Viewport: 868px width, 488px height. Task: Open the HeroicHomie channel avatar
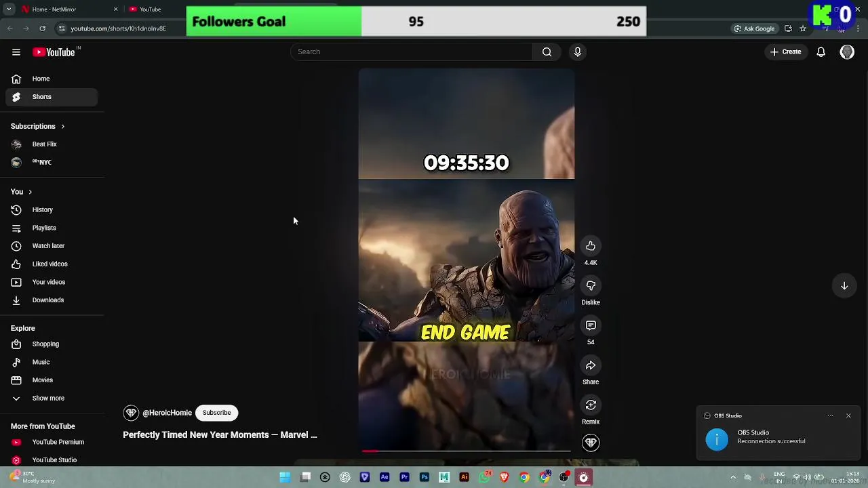click(131, 413)
